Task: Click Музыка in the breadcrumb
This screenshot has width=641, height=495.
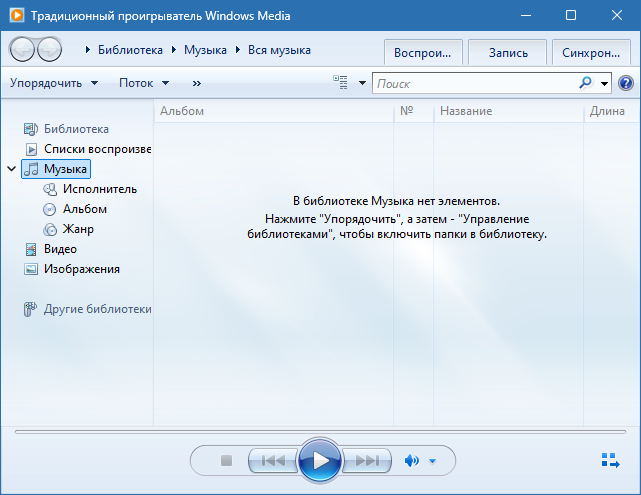Action: 205,50
